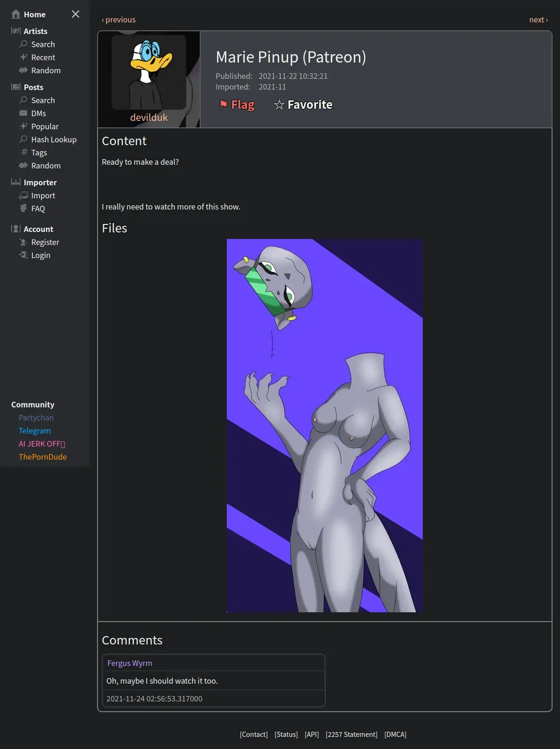Open the Tags page
Screen dimensions: 560x749
[x=39, y=153]
